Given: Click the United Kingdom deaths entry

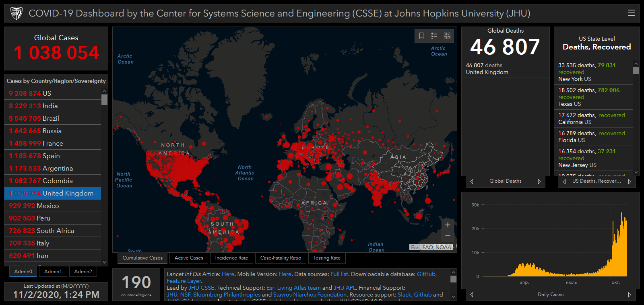Looking at the screenshot, I should tap(505, 69).
